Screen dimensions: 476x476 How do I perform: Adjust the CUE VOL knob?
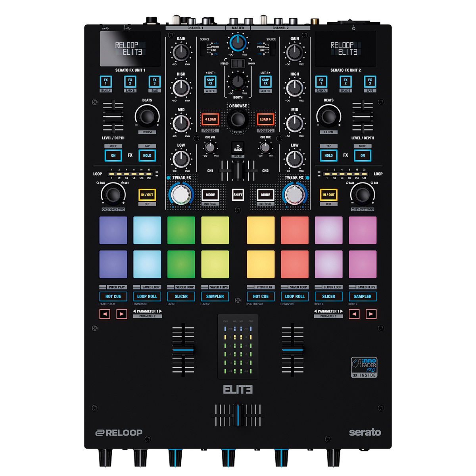(210, 148)
